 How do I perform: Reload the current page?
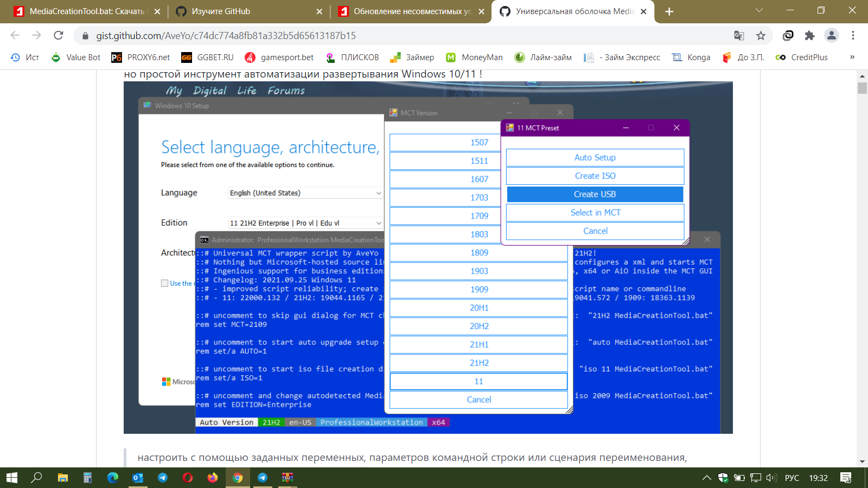(59, 35)
